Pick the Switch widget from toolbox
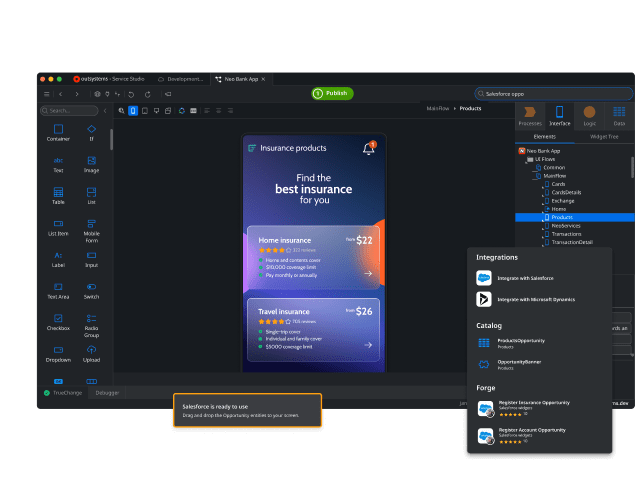The image size is (635, 501). click(x=91, y=286)
